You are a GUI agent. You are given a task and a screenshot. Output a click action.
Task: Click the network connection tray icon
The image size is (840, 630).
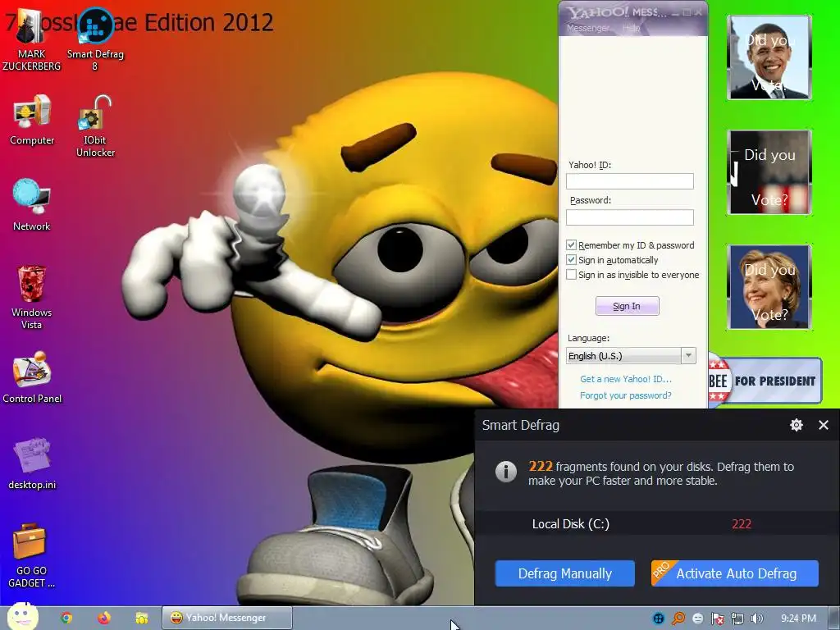(x=737, y=619)
